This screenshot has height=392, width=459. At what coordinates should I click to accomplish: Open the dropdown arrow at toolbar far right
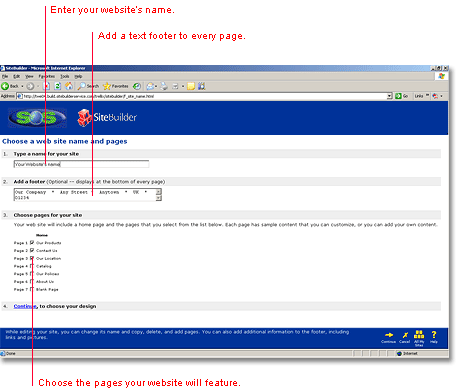[441, 96]
